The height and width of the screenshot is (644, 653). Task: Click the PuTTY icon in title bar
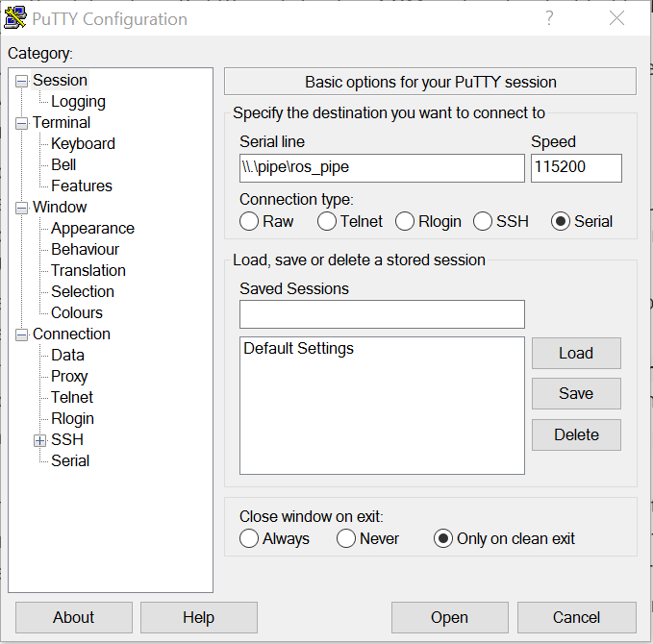[15, 18]
